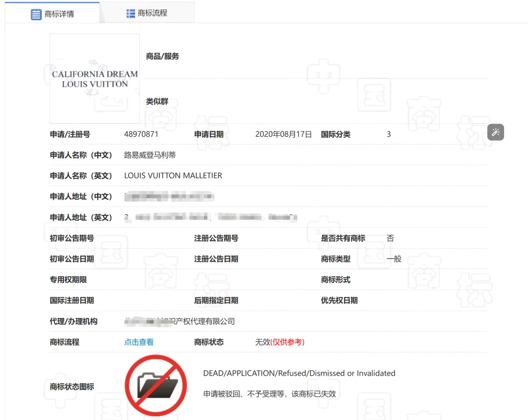Click the 商品/服务 heading
Screen dimensions: 528x420
coord(162,56)
